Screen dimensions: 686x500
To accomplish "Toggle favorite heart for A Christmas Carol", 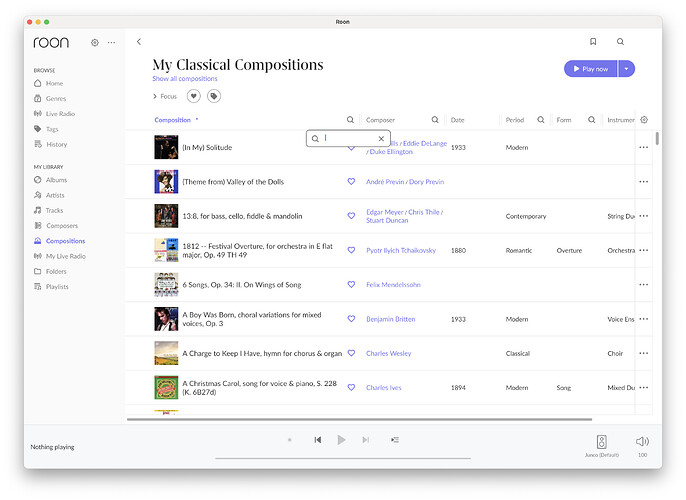I will click(351, 388).
